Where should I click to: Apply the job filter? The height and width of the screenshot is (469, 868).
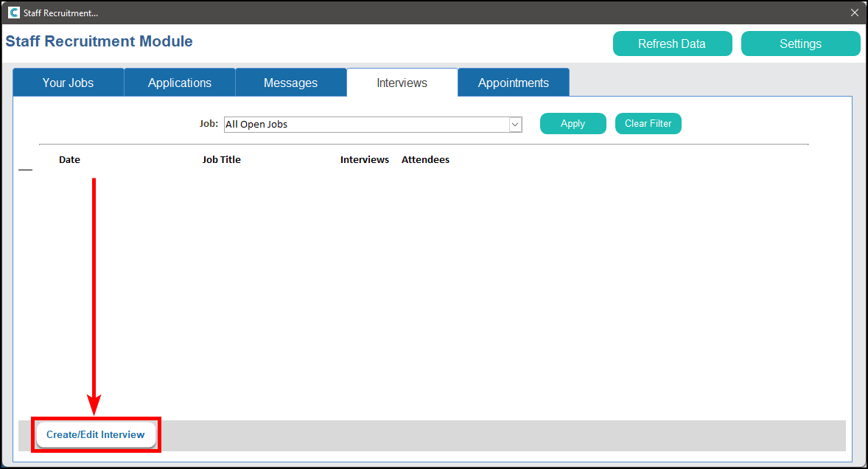[x=573, y=124]
